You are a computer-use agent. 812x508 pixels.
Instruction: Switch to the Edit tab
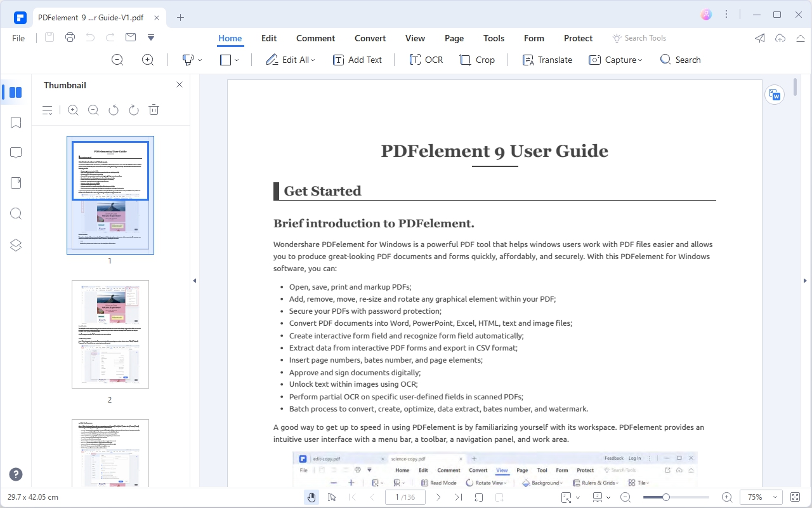point(269,38)
